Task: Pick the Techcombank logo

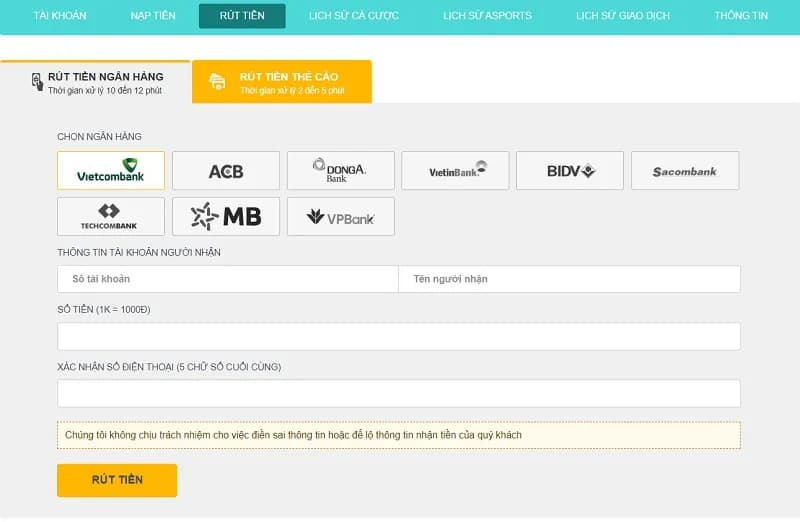Action: point(111,216)
